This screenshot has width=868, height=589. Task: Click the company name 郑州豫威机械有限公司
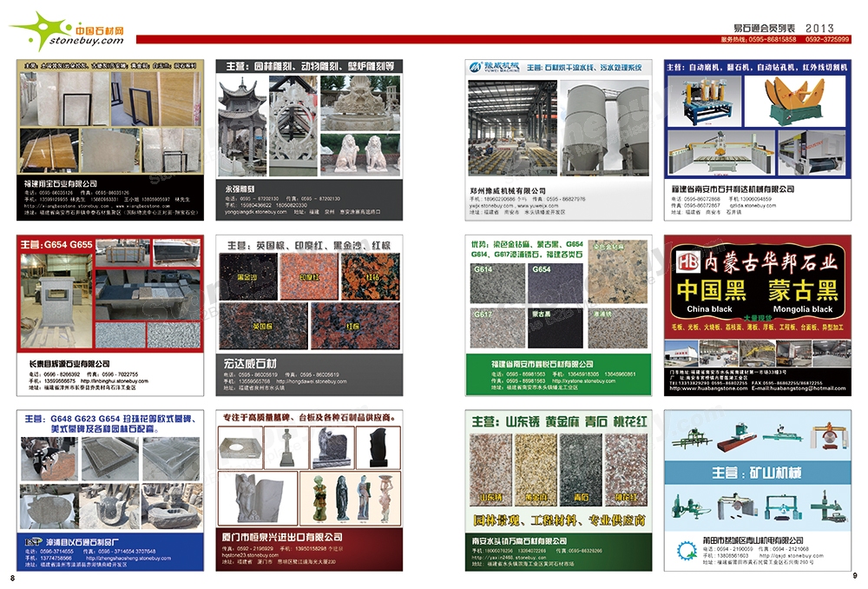click(x=508, y=190)
